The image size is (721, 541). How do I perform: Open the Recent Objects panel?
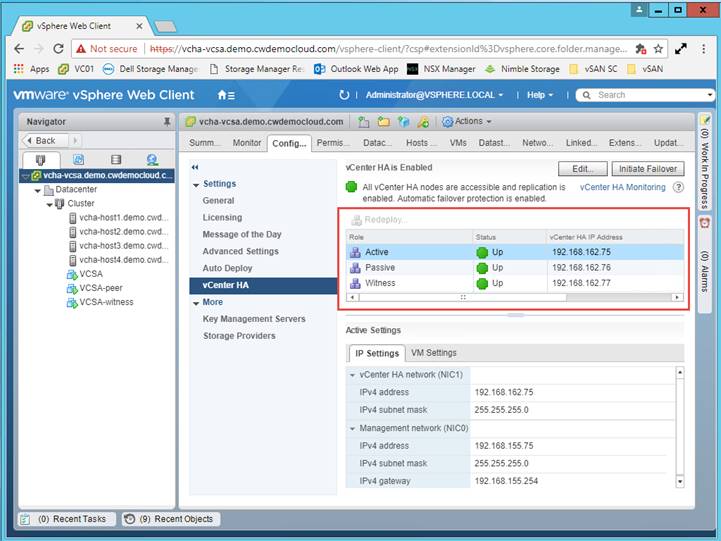(x=171, y=519)
